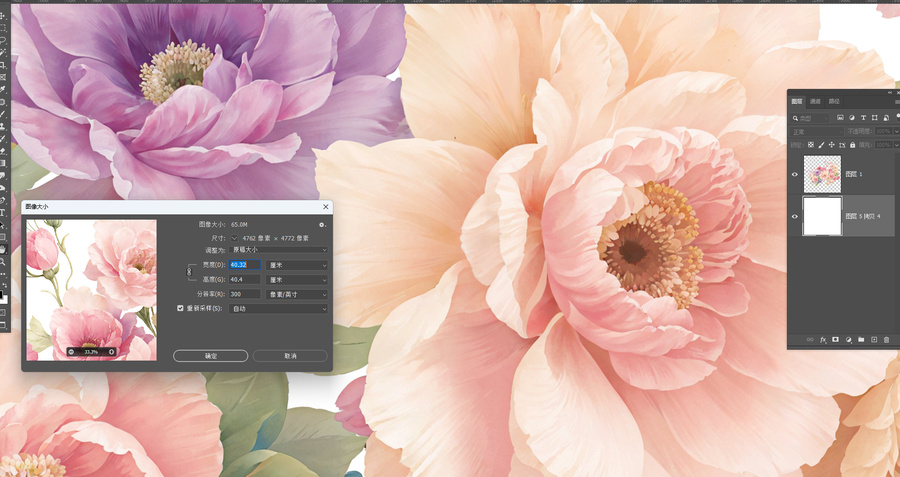900x477 pixels.
Task: Lock all layer attributes
Action: tap(852, 145)
